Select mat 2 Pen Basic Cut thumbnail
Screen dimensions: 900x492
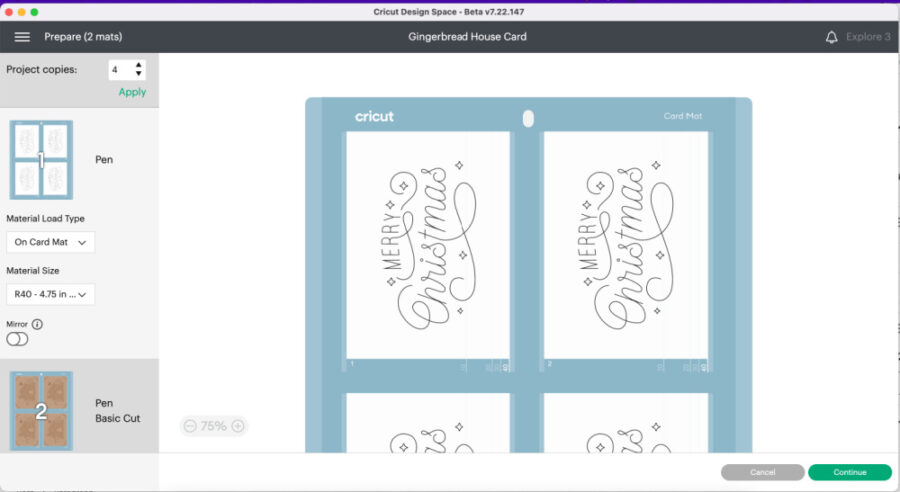(x=41, y=411)
